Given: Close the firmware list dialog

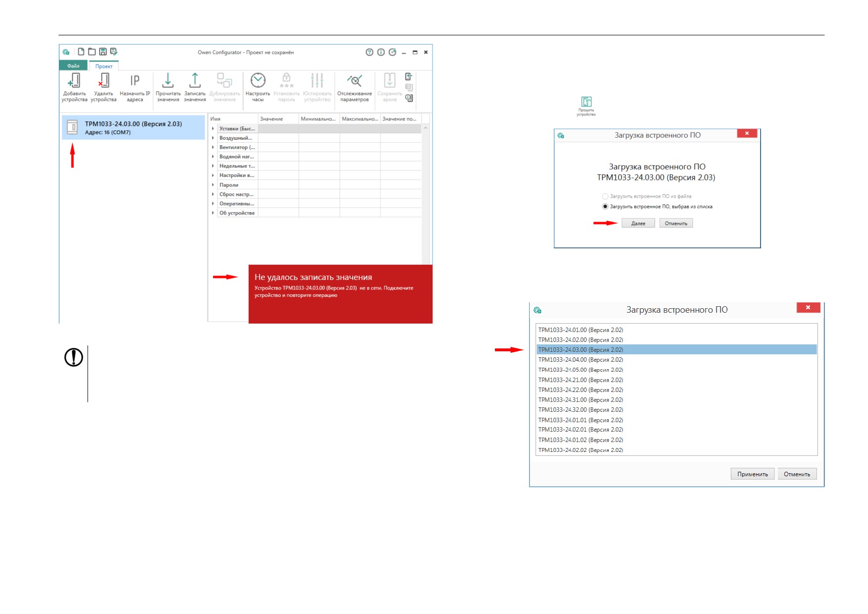Looking at the screenshot, I should tap(808, 308).
